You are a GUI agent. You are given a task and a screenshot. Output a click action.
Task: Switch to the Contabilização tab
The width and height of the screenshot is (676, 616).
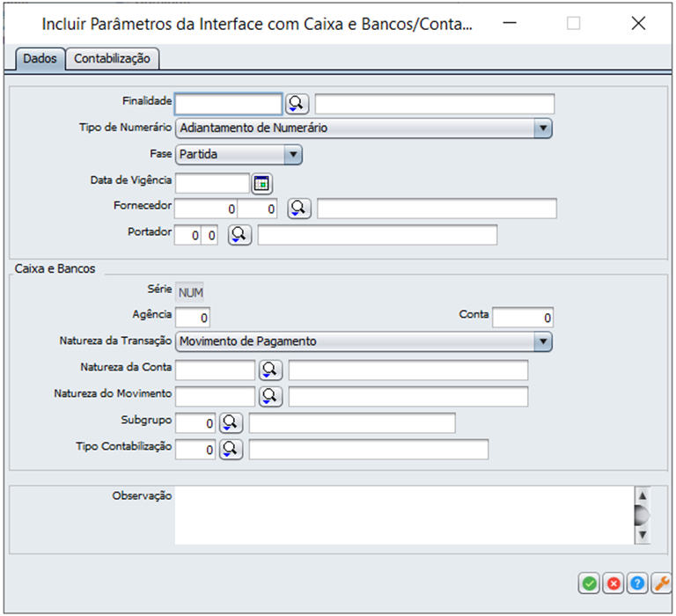(112, 59)
